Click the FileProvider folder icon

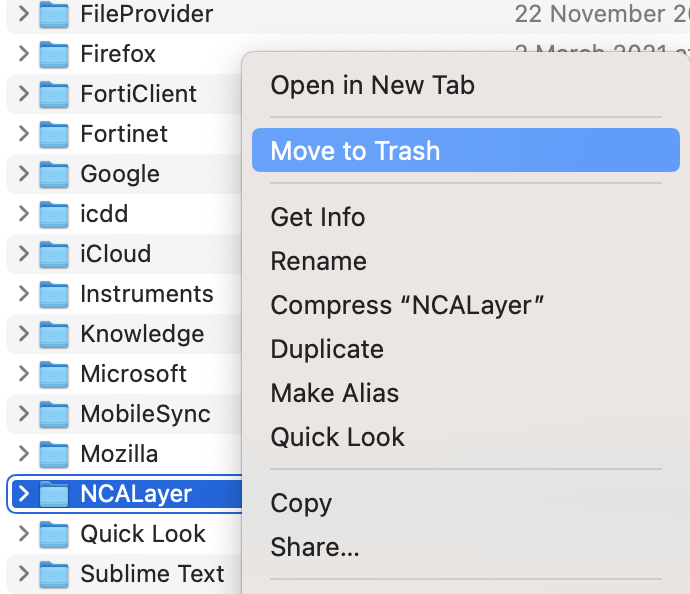coord(53,14)
